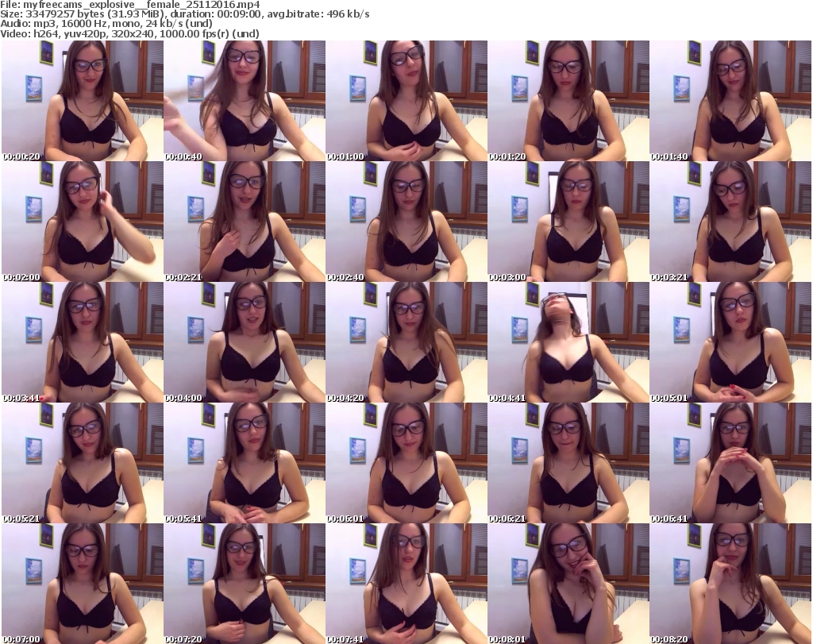View the thumbnail stamped 00:07:20
This screenshot has height=644, width=813.
tap(245, 584)
